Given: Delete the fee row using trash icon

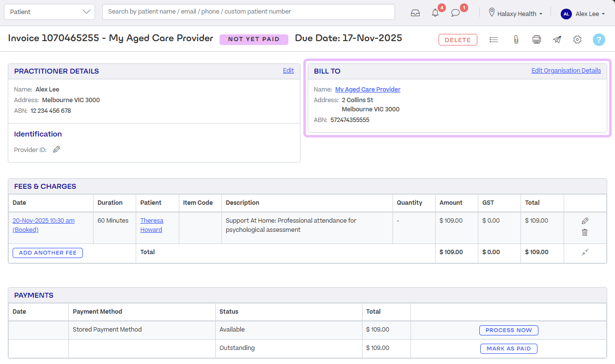Looking at the screenshot, I should [584, 232].
